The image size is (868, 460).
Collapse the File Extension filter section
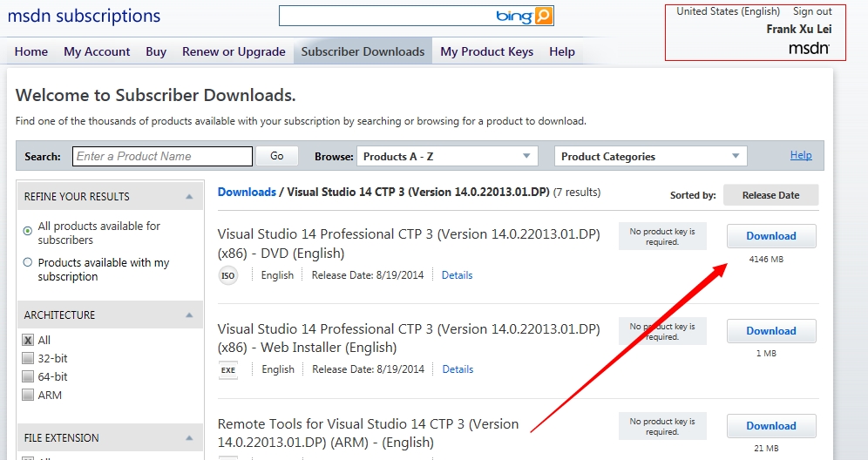(x=189, y=438)
